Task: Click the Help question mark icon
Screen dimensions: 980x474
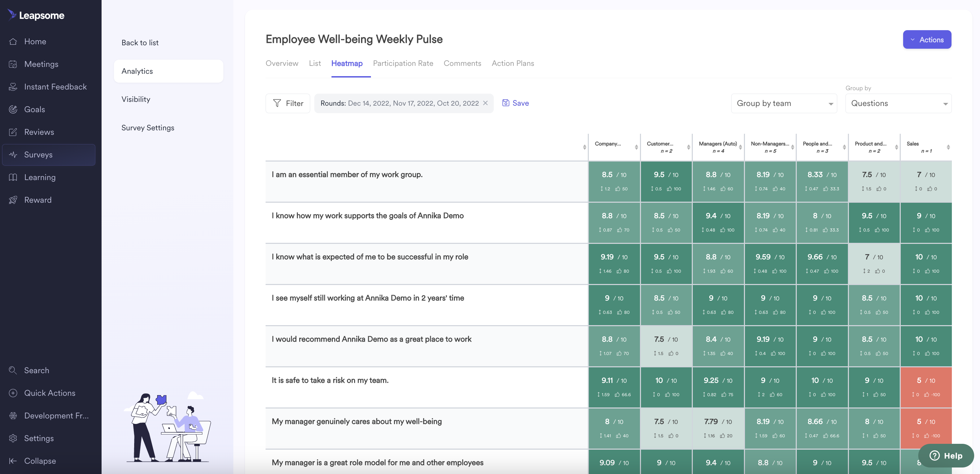Action: (934, 455)
